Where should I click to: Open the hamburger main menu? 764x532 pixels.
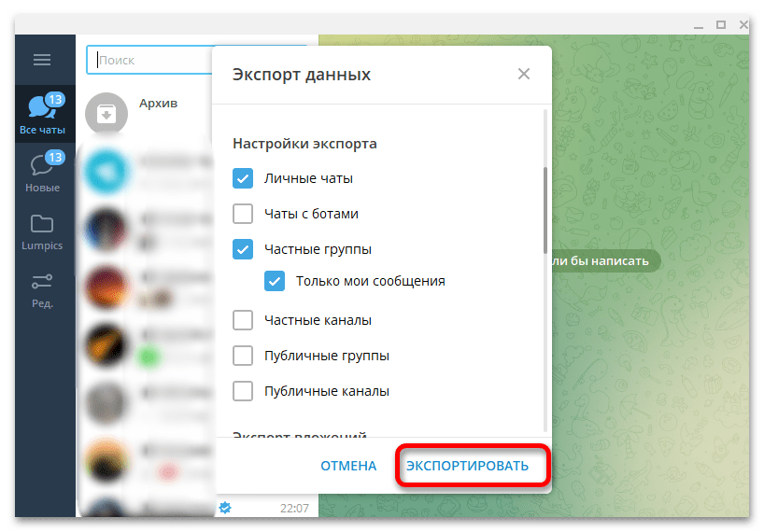coord(42,60)
